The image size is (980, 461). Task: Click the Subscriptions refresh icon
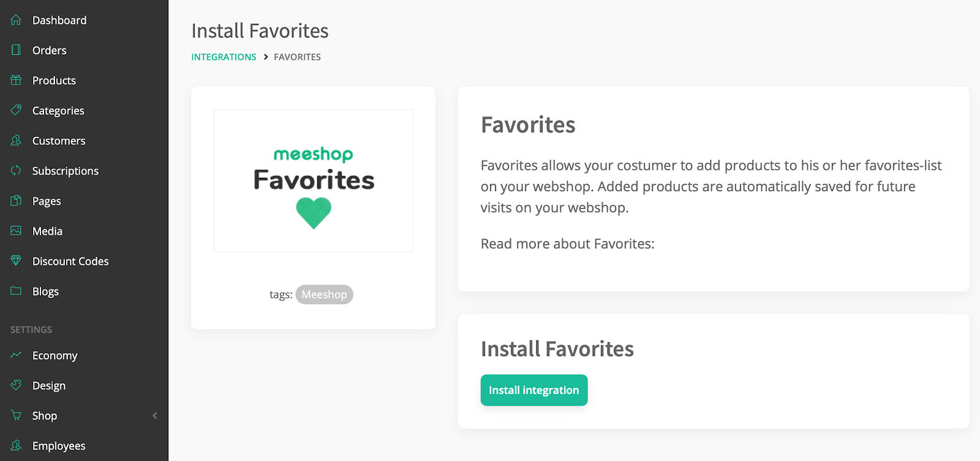pos(16,170)
